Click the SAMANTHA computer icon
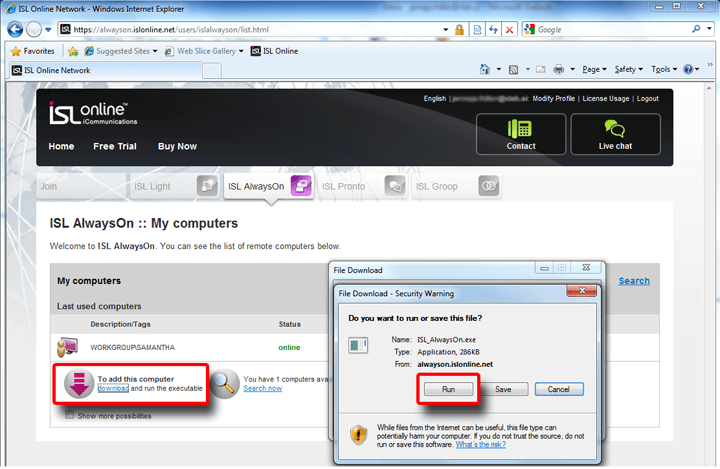Screen dimensions: 720x469 [69, 347]
